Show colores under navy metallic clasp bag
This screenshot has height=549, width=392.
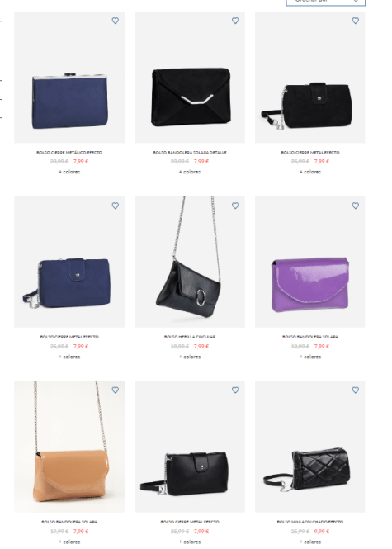[69, 172]
